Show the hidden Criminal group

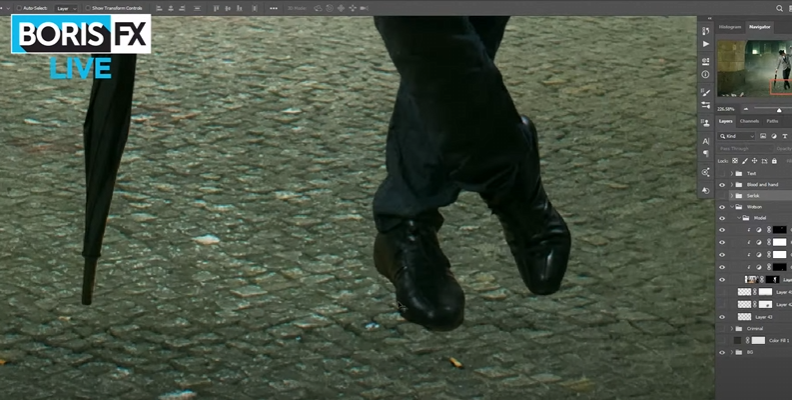722,329
